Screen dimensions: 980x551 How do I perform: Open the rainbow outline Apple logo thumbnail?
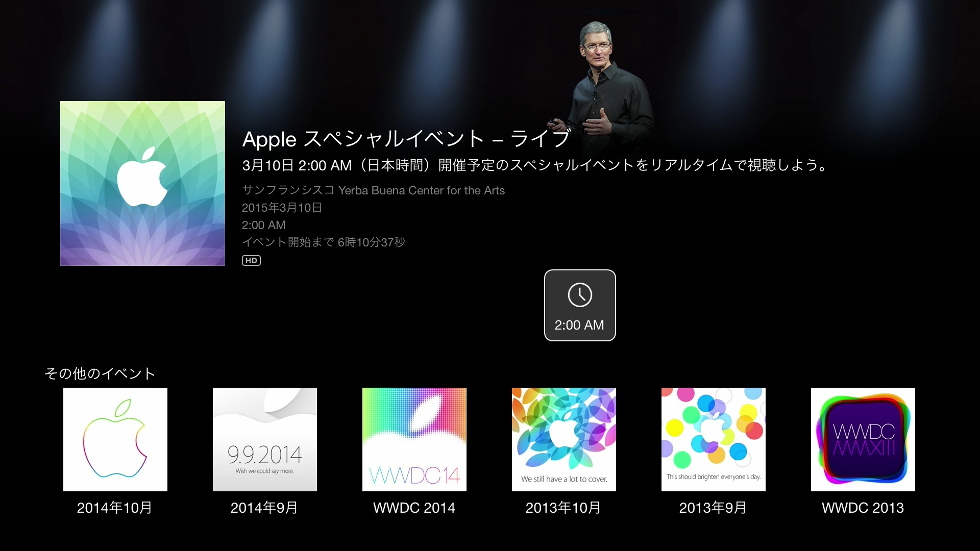click(x=115, y=439)
